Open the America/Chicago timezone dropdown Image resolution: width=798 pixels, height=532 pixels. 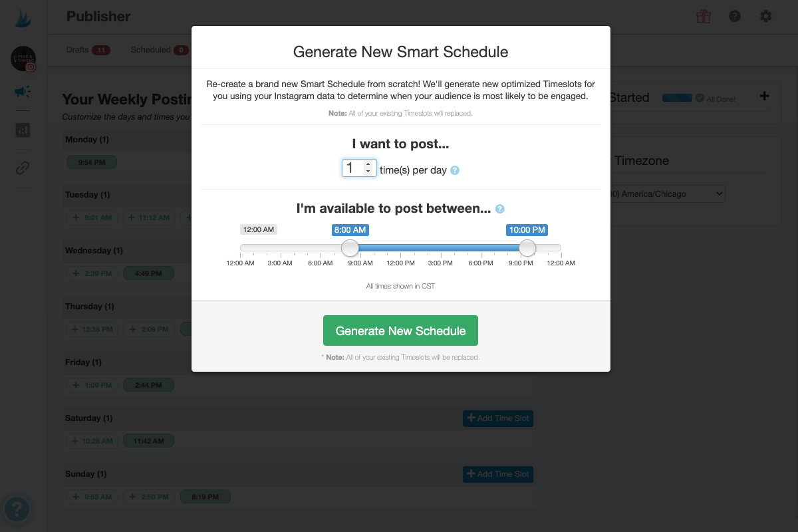coord(665,194)
